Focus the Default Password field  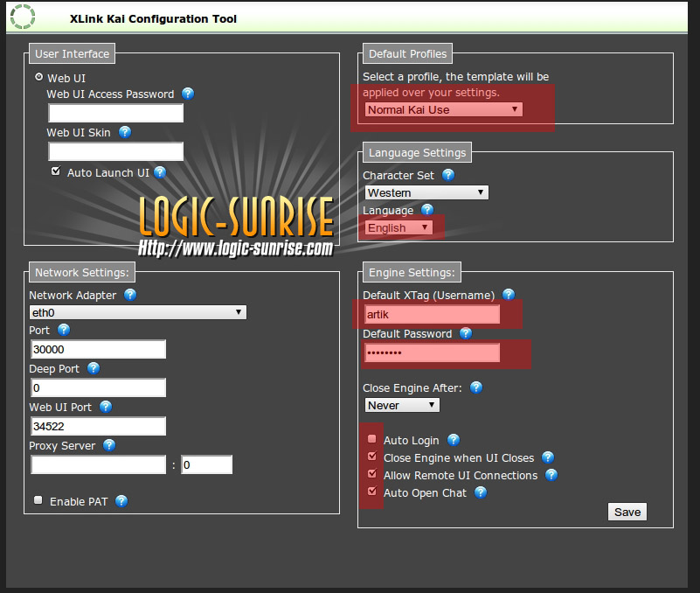432,352
